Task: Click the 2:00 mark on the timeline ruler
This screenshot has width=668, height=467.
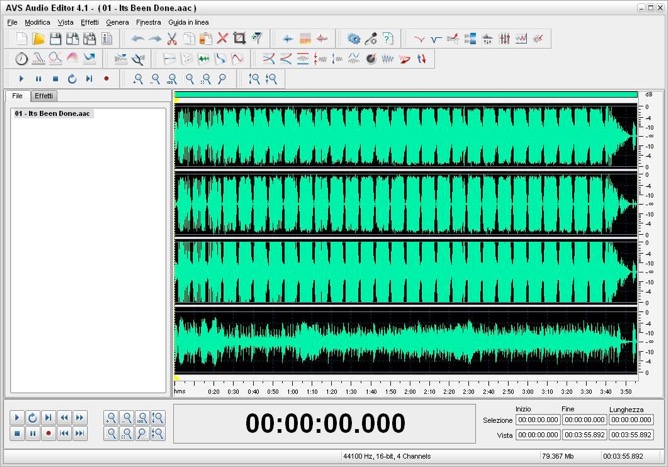Action: [x=410, y=391]
